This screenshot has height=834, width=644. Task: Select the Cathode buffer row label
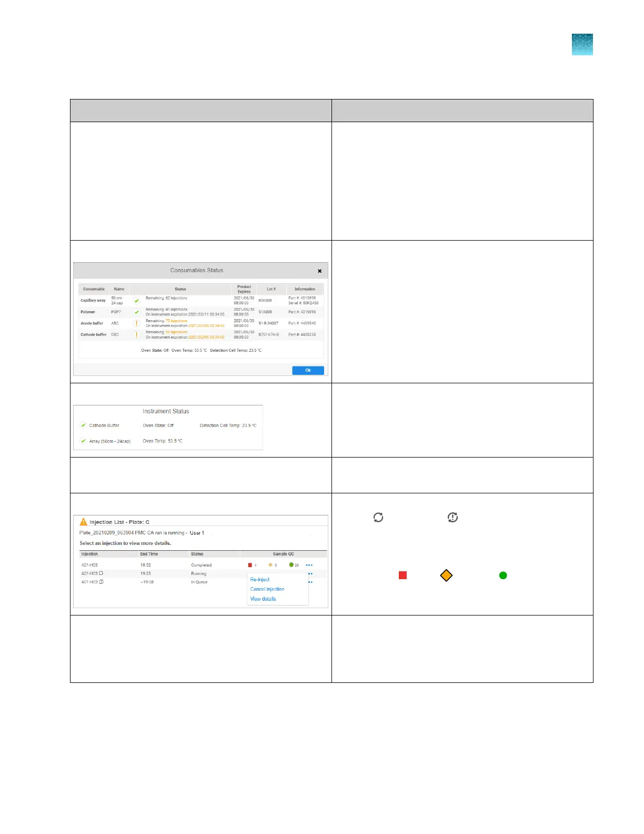pos(94,334)
